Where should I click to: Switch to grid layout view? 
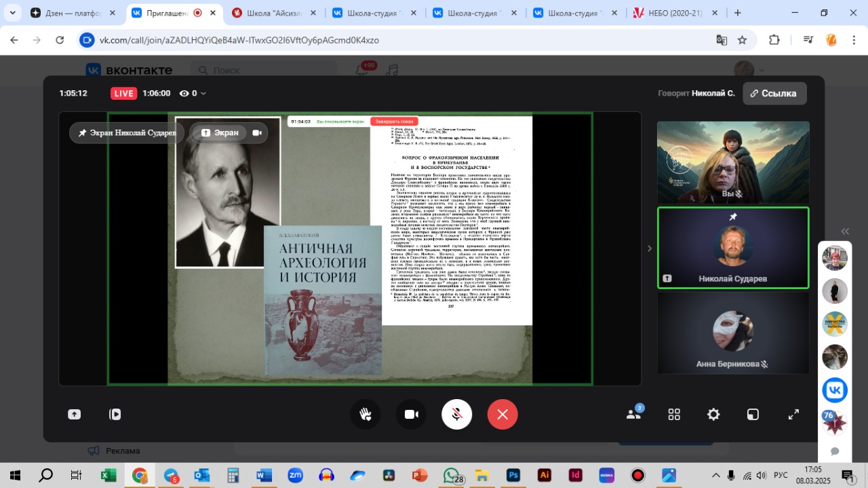674,414
